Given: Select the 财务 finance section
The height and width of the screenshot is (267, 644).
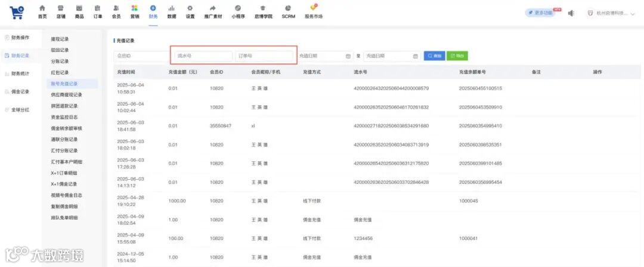Looking at the screenshot, I should click(153, 12).
